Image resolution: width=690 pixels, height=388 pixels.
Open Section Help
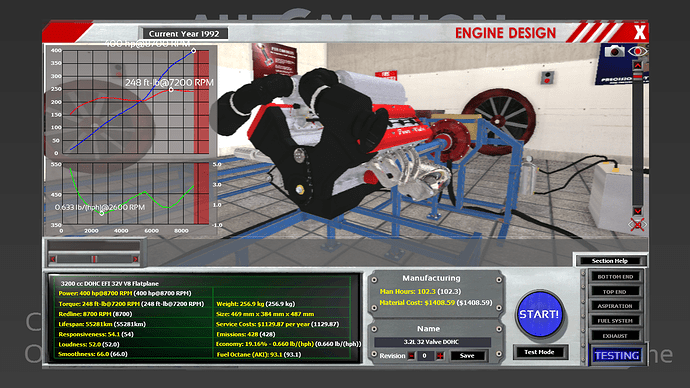tap(610, 261)
